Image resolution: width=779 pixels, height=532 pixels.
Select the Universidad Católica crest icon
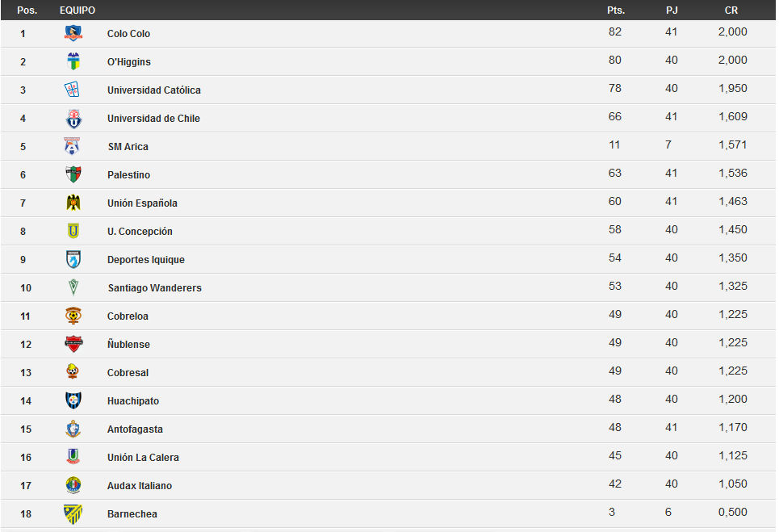73,90
